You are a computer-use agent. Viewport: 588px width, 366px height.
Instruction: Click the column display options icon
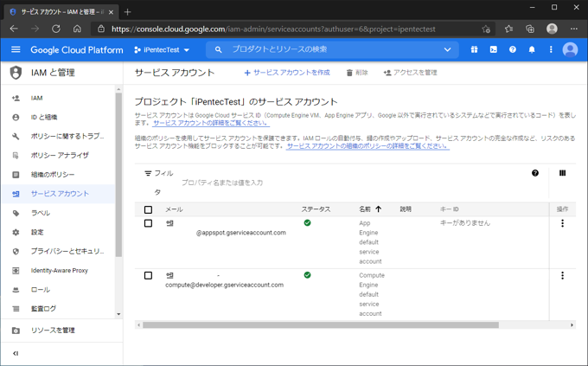pyautogui.click(x=563, y=173)
